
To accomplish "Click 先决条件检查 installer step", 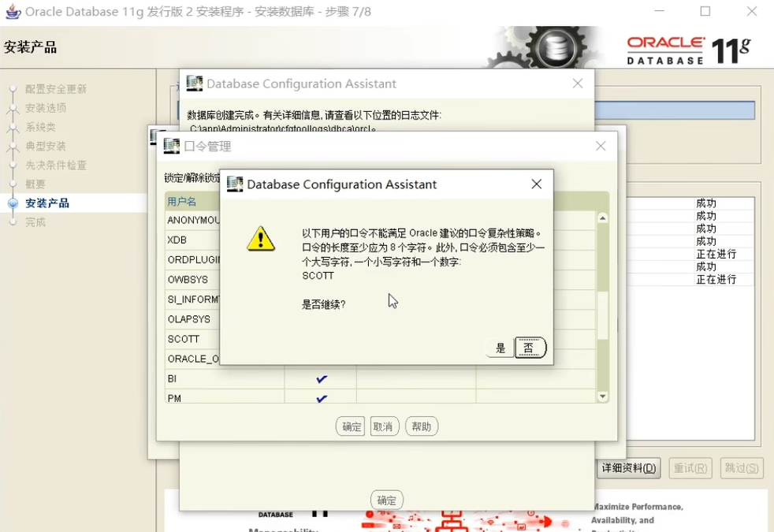I will (x=56, y=165).
